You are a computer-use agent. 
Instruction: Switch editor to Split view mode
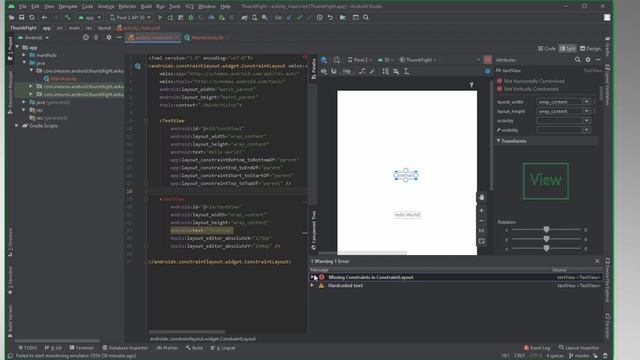[x=567, y=49]
